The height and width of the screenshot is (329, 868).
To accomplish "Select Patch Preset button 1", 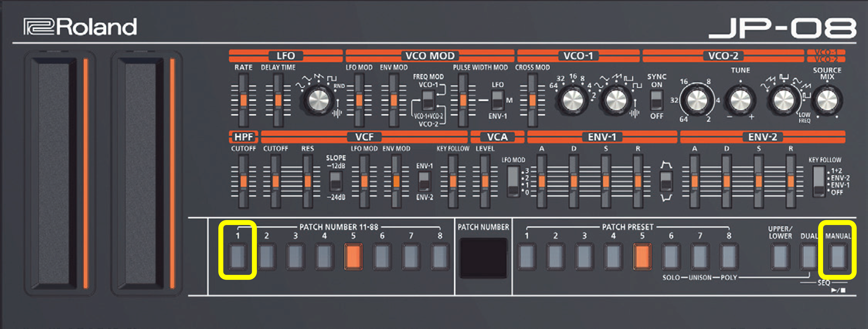I will pos(527,257).
